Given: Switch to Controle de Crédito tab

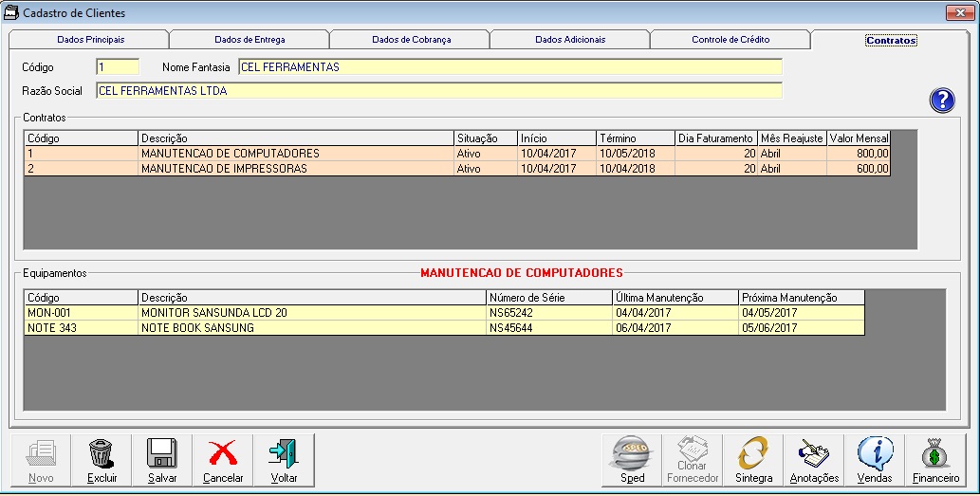Looking at the screenshot, I should (730, 40).
